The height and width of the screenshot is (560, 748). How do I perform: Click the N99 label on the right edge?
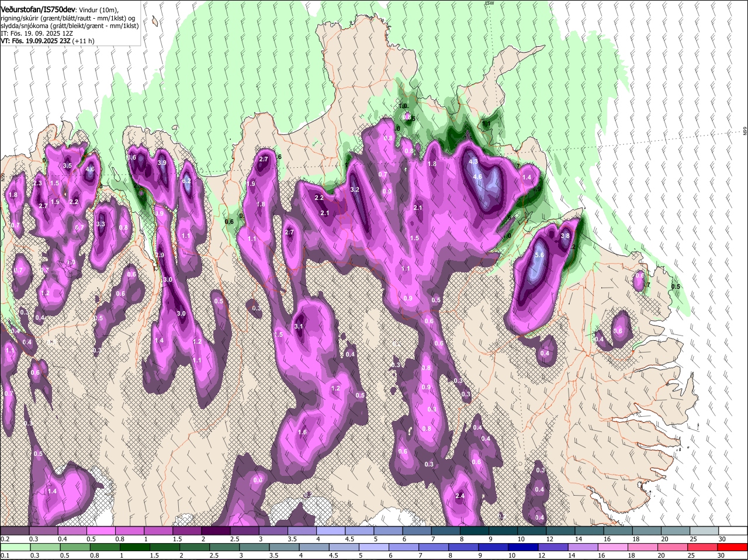coord(745,131)
